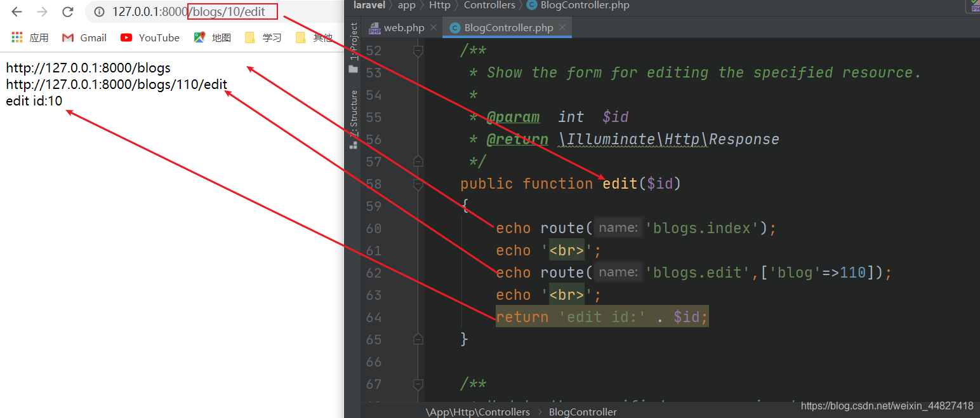This screenshot has width=980, height=418.
Task: Click the return statement at line 64
Action: coord(602,317)
